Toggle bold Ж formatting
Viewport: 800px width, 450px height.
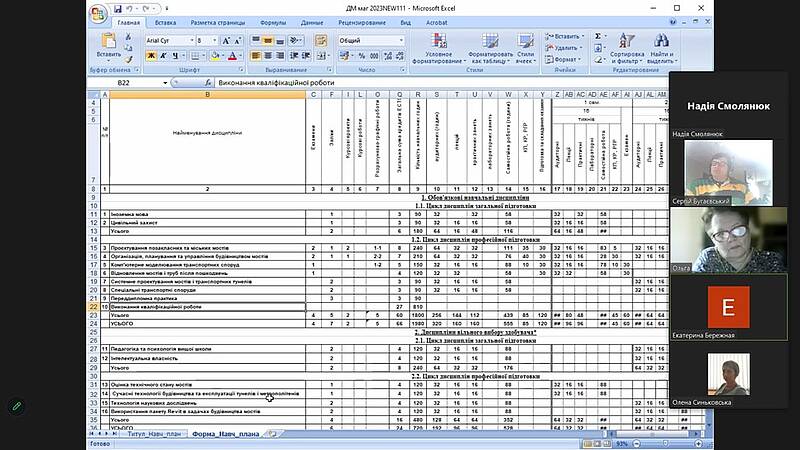point(151,56)
